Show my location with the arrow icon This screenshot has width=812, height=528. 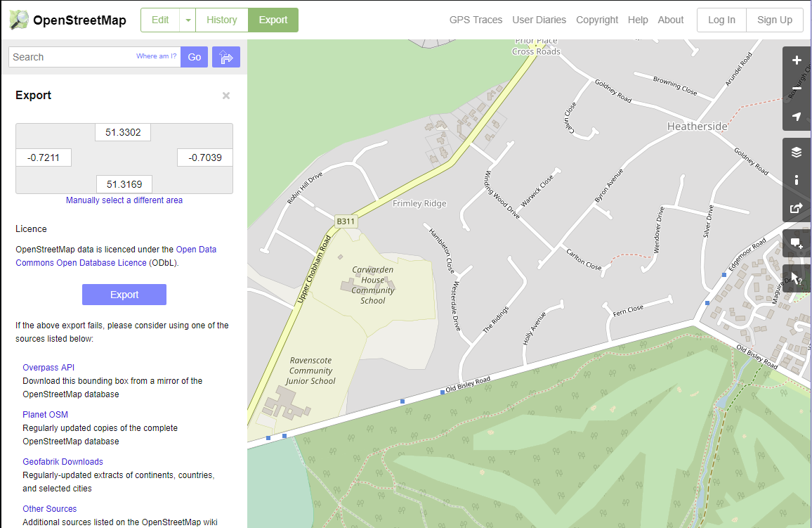click(797, 117)
